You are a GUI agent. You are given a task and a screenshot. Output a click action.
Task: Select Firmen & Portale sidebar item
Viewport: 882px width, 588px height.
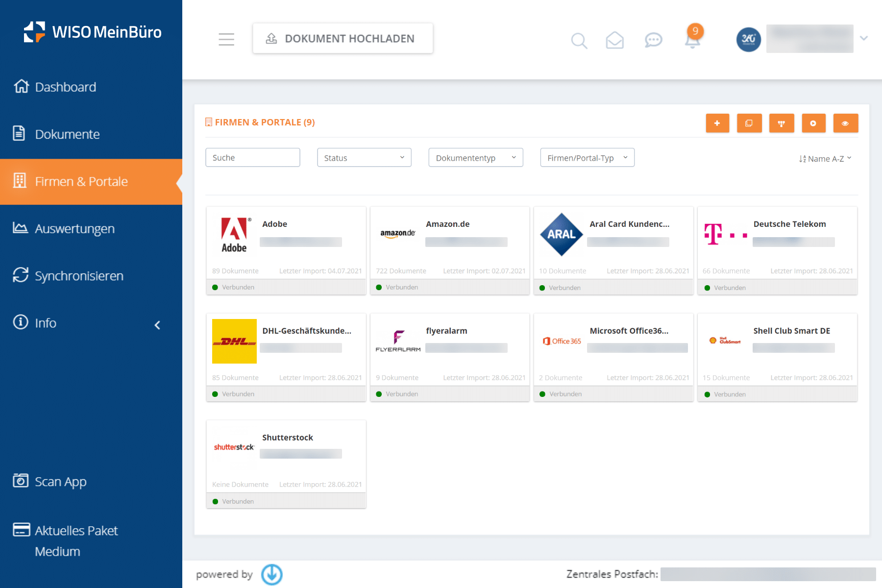[91, 181]
